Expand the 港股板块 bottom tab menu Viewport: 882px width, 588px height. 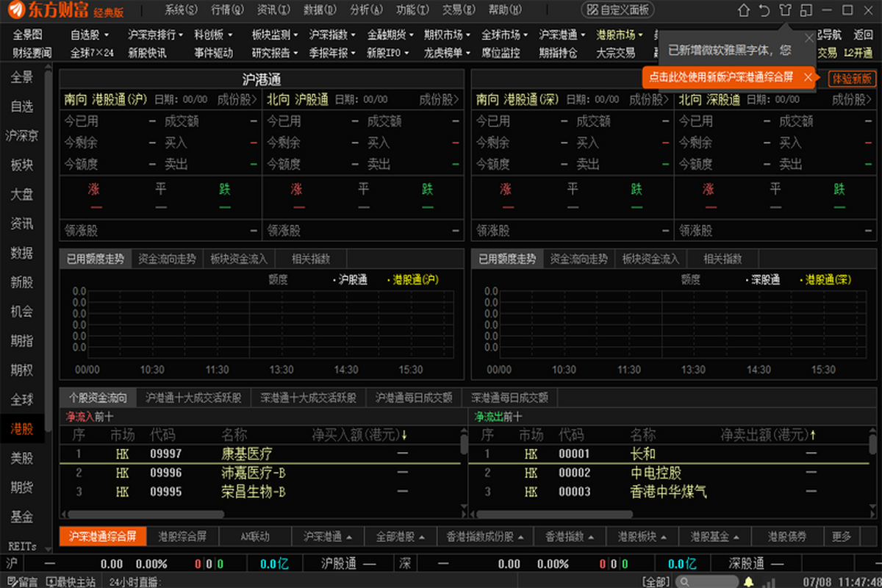click(x=637, y=537)
